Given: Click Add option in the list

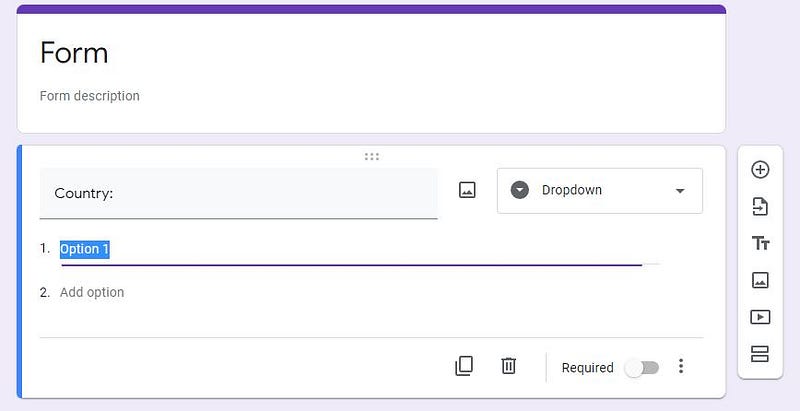Looking at the screenshot, I should tap(92, 292).
